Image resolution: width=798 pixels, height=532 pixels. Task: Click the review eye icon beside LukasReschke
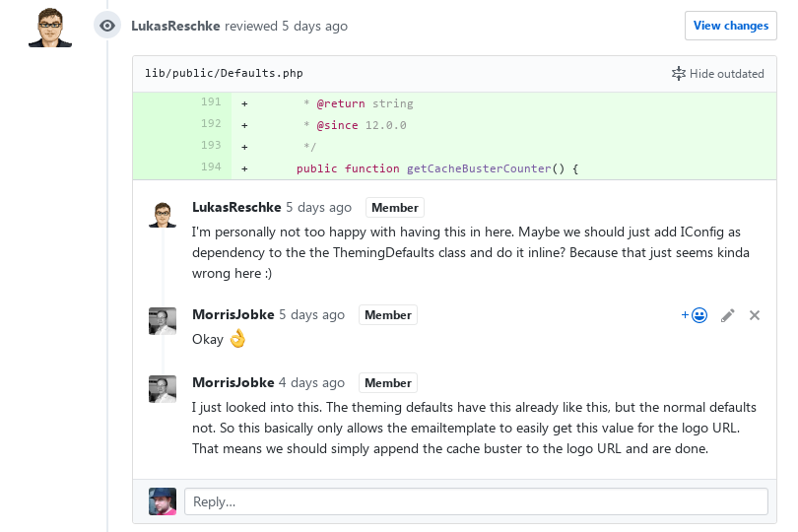106,26
